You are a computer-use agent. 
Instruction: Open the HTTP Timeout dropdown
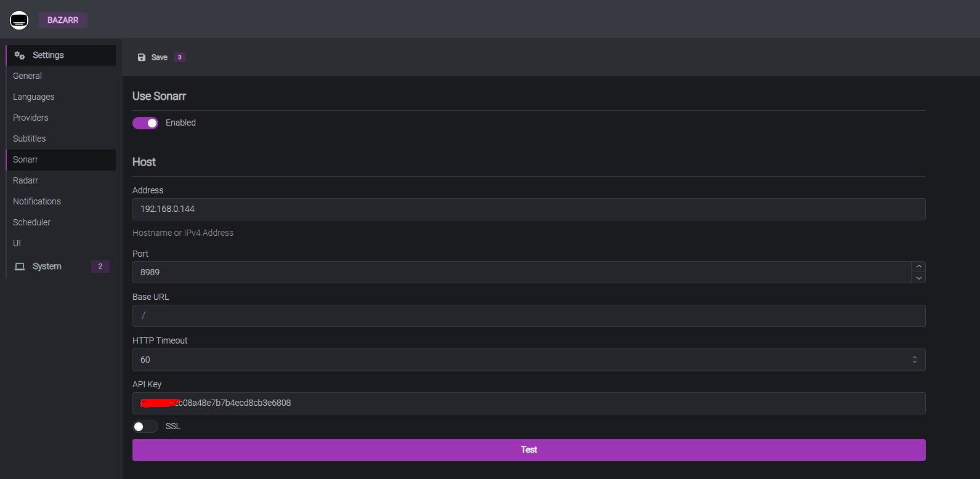[x=528, y=360]
